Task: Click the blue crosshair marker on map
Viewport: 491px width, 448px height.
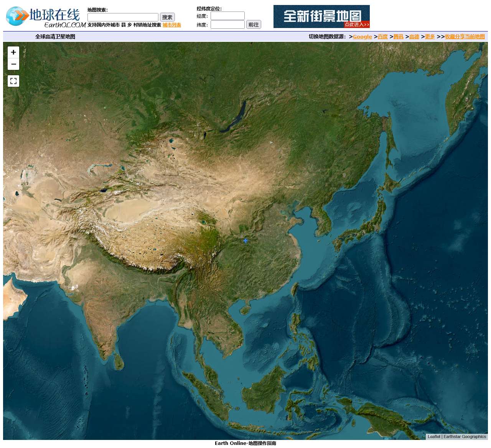Action: click(245, 241)
